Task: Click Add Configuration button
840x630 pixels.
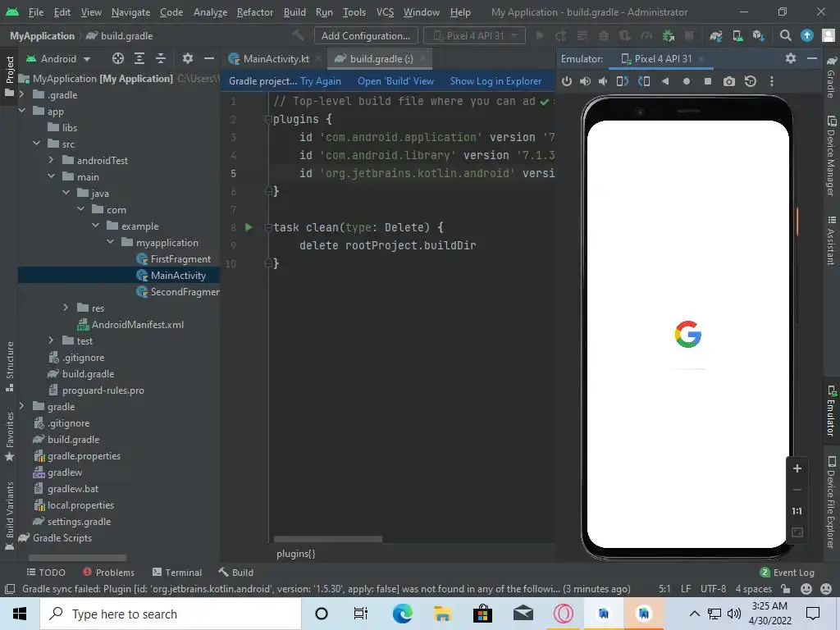Action: coord(366,36)
